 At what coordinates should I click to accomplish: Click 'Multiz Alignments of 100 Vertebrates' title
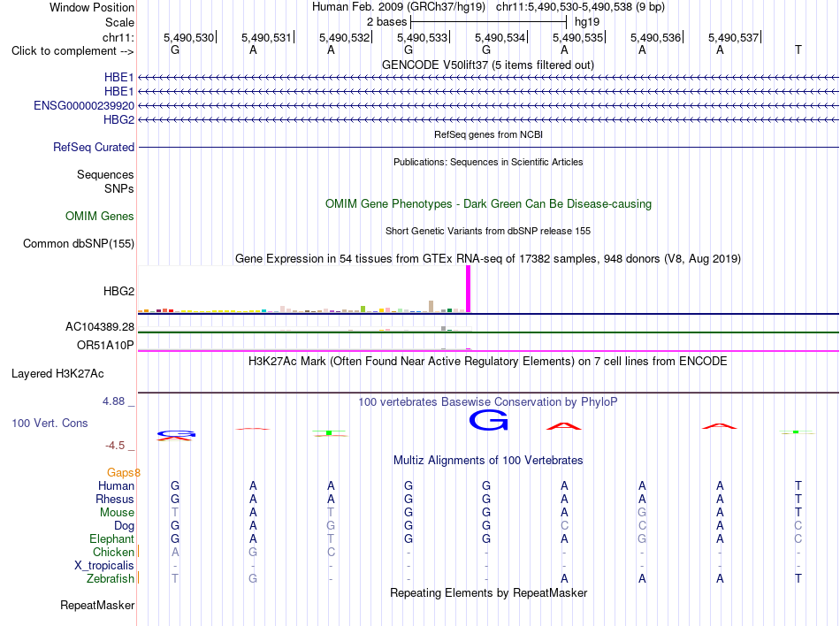click(x=488, y=461)
